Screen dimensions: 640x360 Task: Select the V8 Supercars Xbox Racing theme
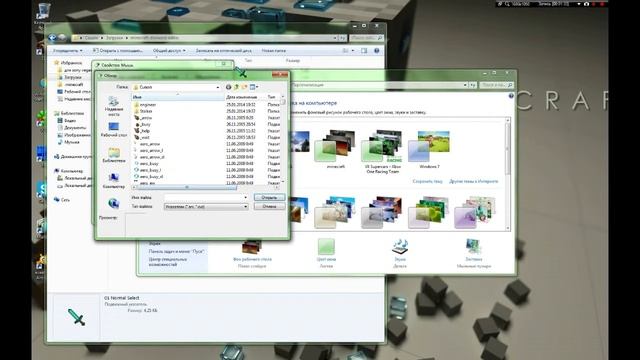382,151
